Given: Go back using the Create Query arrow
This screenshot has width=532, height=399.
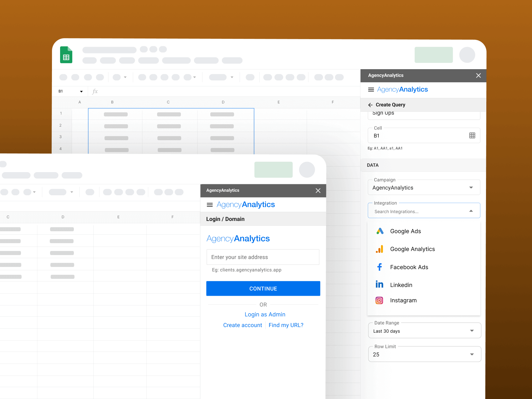Looking at the screenshot, I should pyautogui.click(x=370, y=105).
